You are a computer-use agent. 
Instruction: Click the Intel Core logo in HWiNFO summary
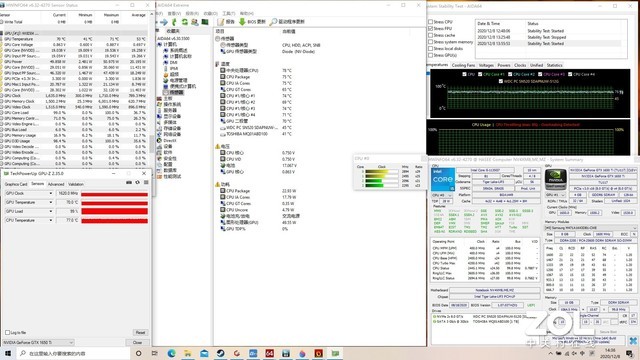[x=442, y=180]
